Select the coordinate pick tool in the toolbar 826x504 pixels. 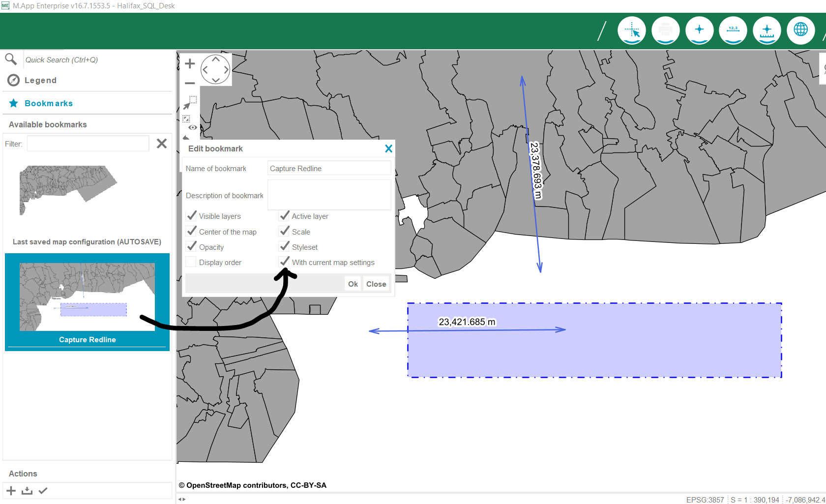click(632, 30)
